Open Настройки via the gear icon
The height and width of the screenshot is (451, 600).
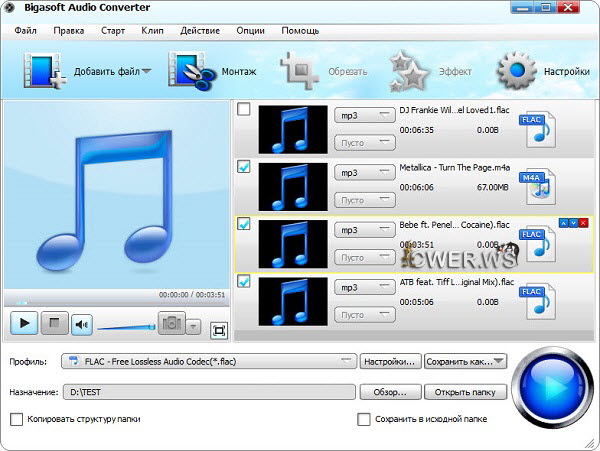pos(517,71)
